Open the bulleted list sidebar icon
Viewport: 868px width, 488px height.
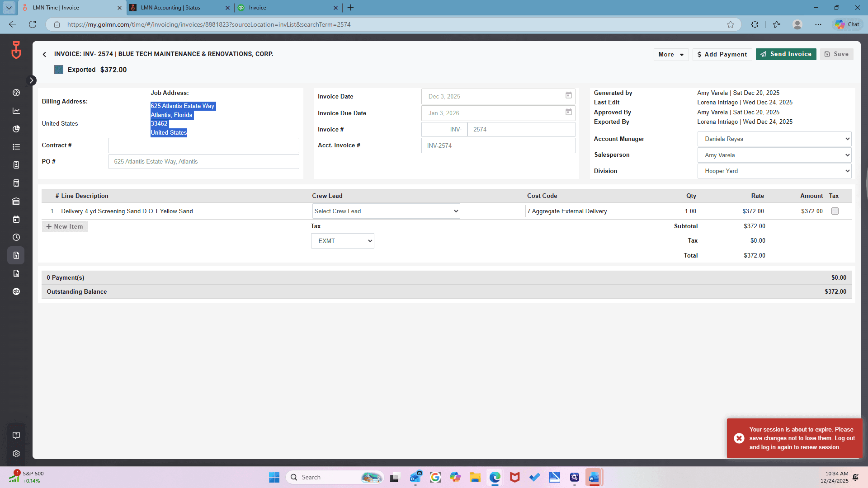(16, 147)
